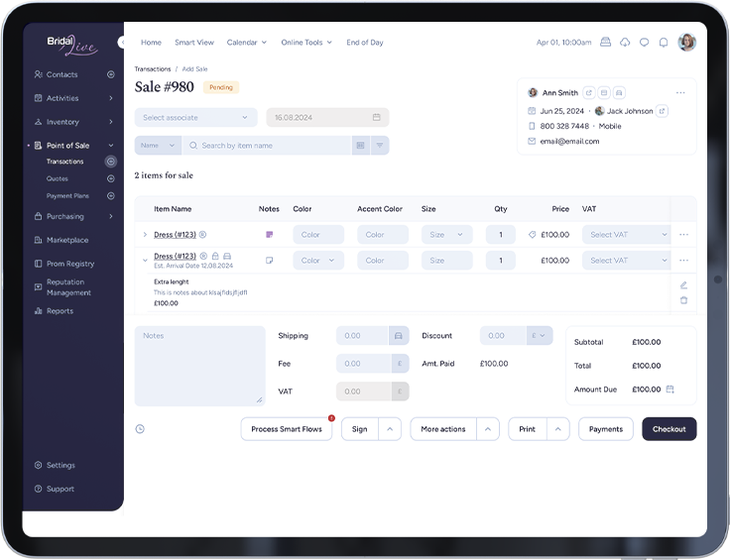Open the calendar icon in the date field
The image size is (730, 560).
(x=377, y=117)
